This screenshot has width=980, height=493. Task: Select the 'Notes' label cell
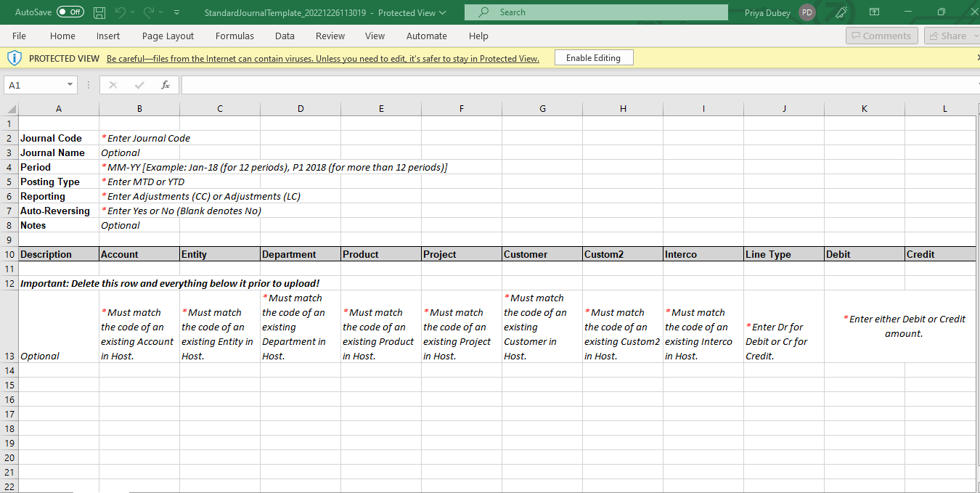click(59, 225)
